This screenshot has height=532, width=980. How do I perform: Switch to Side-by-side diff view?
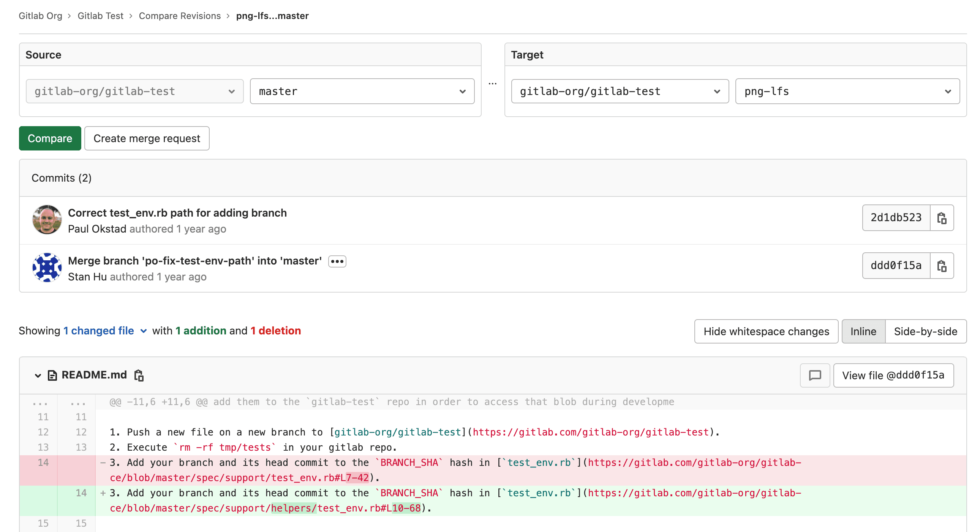[x=925, y=331]
